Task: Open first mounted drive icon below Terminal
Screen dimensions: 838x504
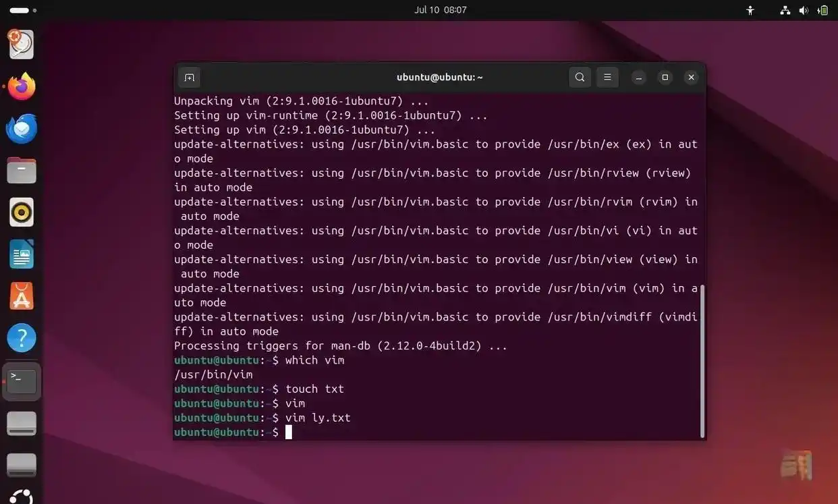Action: [22, 423]
